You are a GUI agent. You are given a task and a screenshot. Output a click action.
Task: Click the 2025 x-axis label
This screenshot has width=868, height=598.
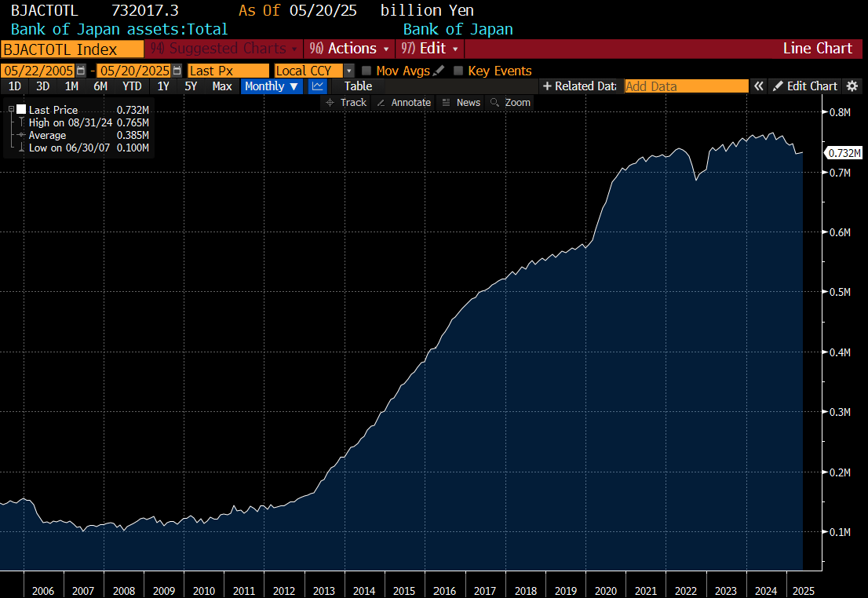803,591
